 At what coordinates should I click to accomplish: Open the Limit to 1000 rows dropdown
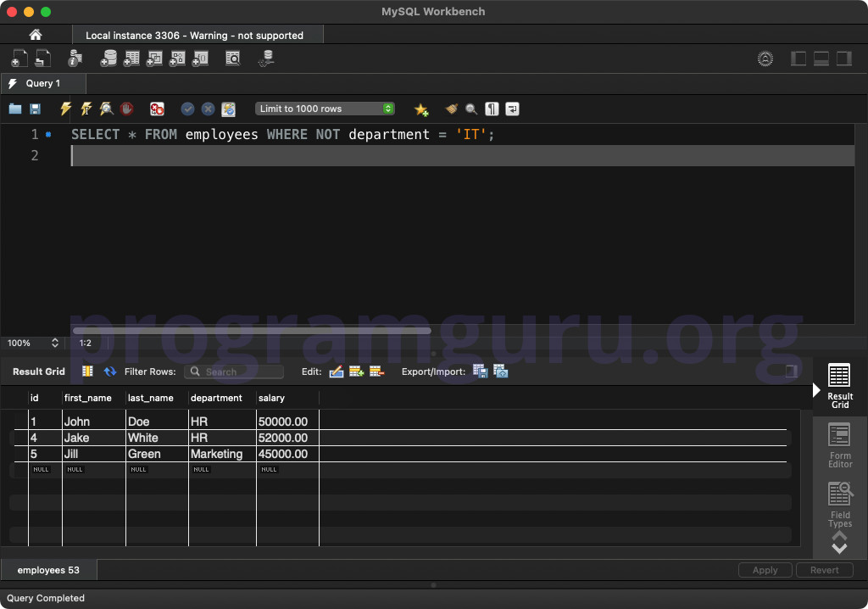[325, 109]
